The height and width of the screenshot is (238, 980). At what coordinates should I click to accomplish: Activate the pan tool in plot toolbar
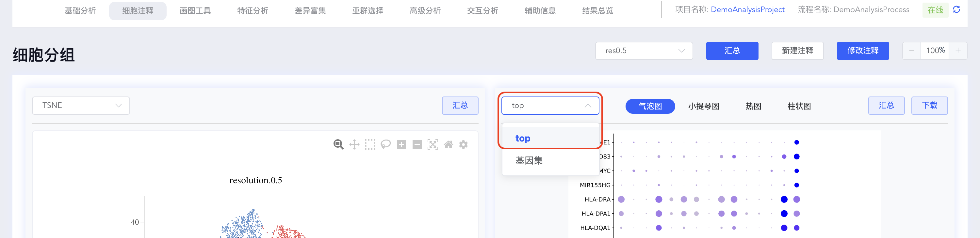click(x=354, y=144)
